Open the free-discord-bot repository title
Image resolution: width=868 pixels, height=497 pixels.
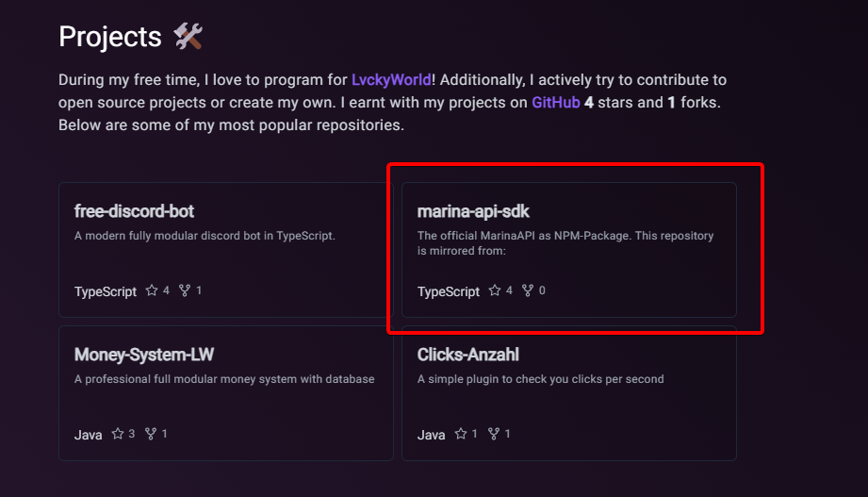click(134, 211)
